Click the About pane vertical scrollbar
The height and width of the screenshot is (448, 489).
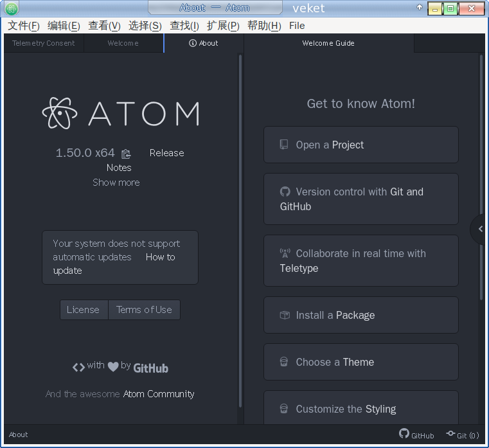coord(240,231)
